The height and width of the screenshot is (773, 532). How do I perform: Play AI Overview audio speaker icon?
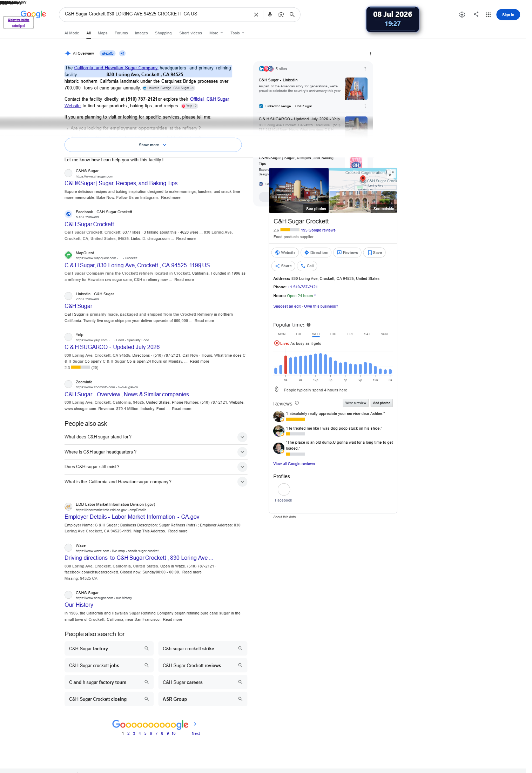122,53
